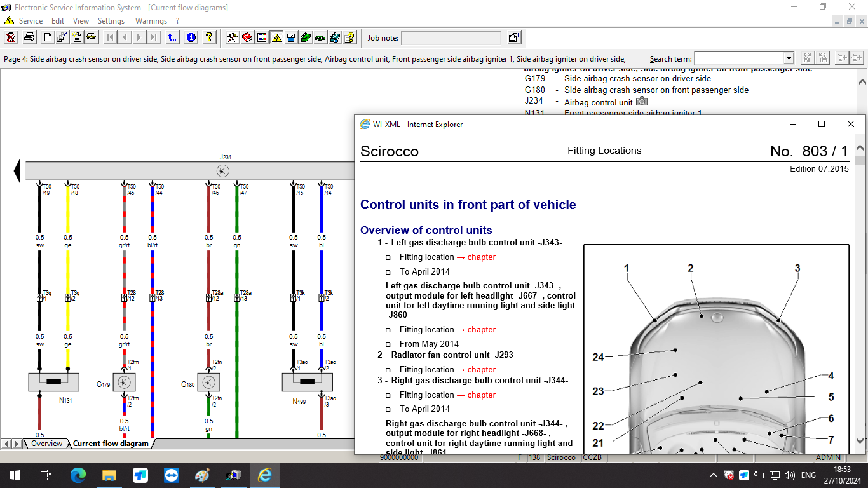Image resolution: width=868 pixels, height=488 pixels.
Task: Click the blue 't..' toolbar icon
Action: (172, 37)
